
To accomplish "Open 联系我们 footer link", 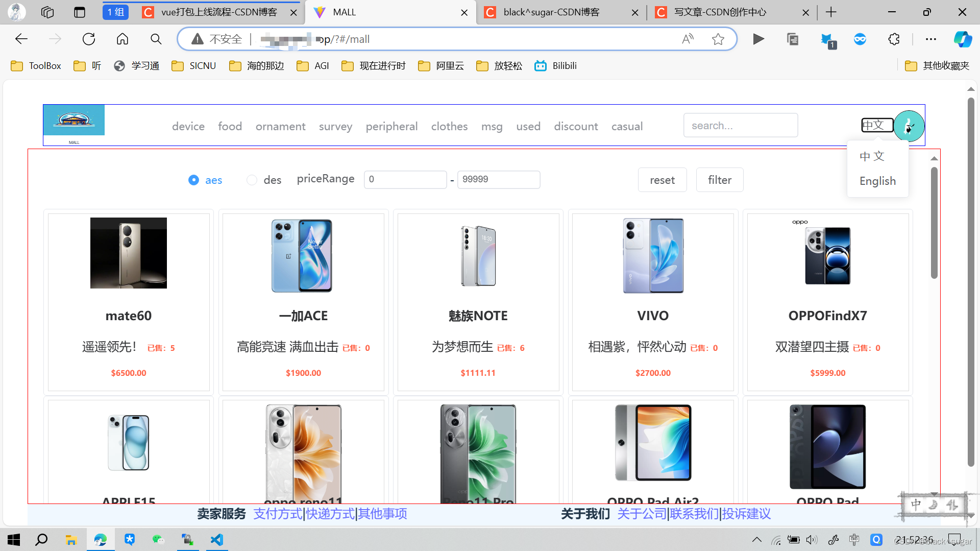I will tap(694, 514).
